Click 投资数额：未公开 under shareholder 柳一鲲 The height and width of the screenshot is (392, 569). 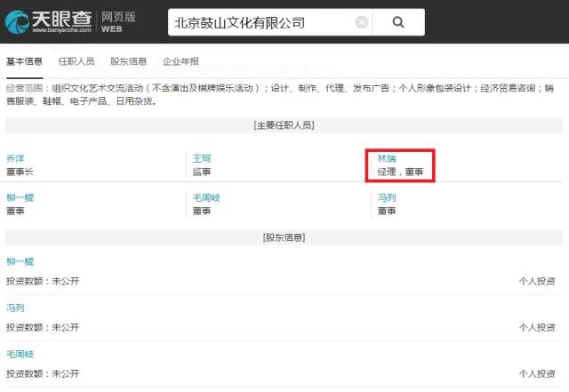(43, 281)
